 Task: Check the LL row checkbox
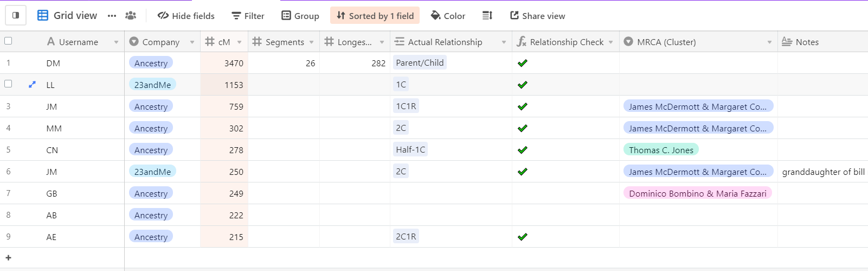(x=8, y=84)
